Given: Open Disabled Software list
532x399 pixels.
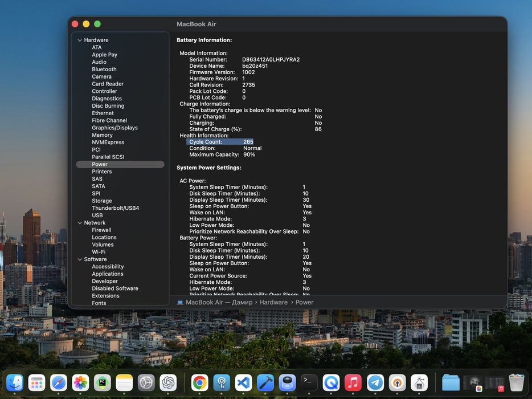Looking at the screenshot, I should [x=115, y=288].
